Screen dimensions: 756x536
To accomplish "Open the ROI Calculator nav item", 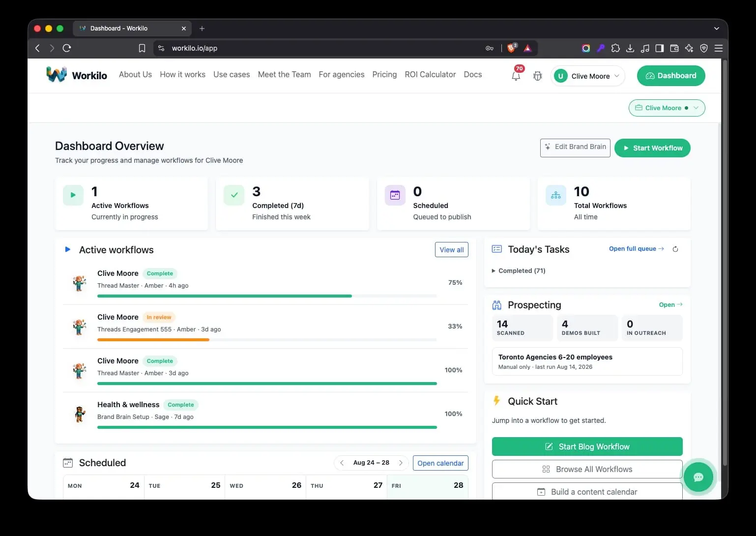I will click(x=430, y=74).
